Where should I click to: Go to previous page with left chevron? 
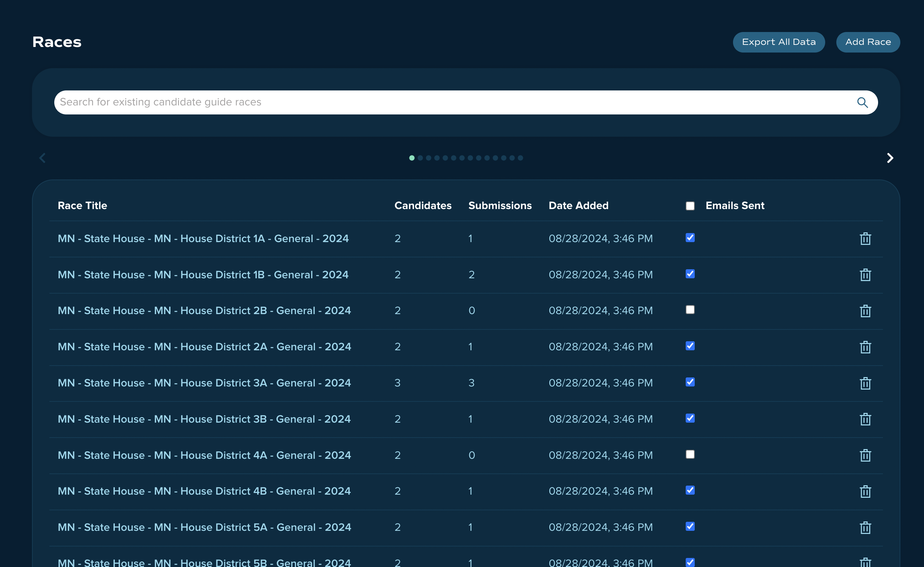tap(42, 158)
